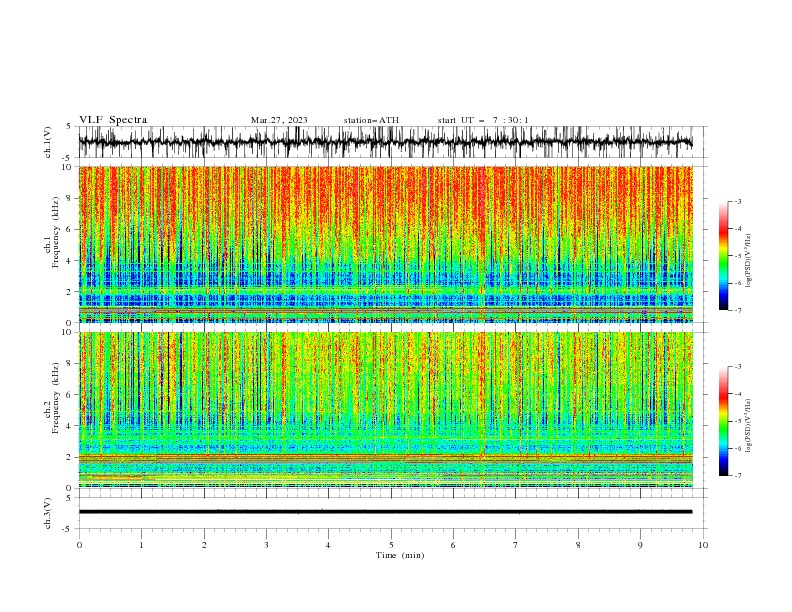Click the '-7' label on ch.2 color bar
The width and height of the screenshot is (792, 612).
tap(737, 475)
